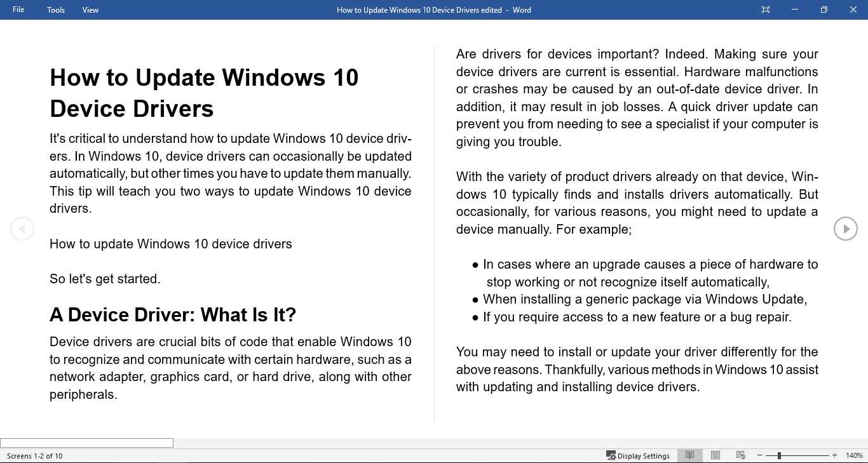Click the zoom out minus button
868x463 pixels.
(x=759, y=455)
